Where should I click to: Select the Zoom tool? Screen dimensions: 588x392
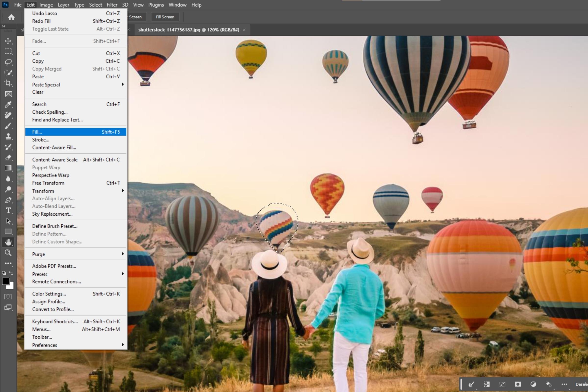click(8, 253)
